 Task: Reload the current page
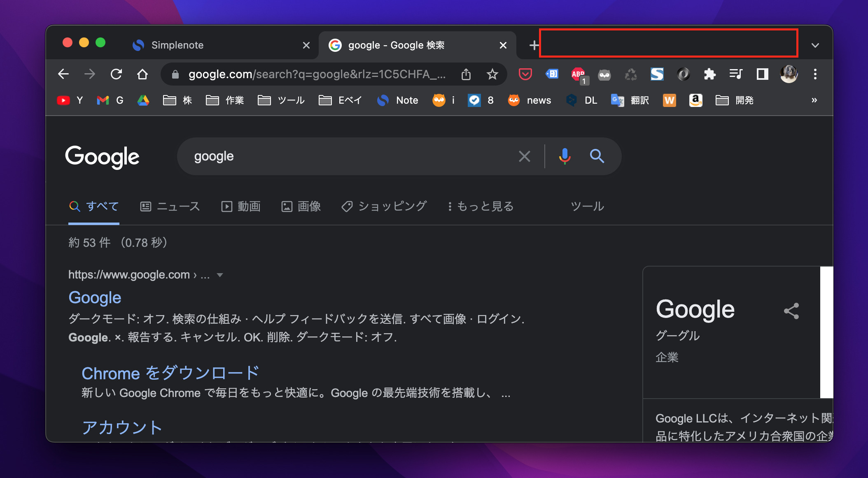coord(116,74)
